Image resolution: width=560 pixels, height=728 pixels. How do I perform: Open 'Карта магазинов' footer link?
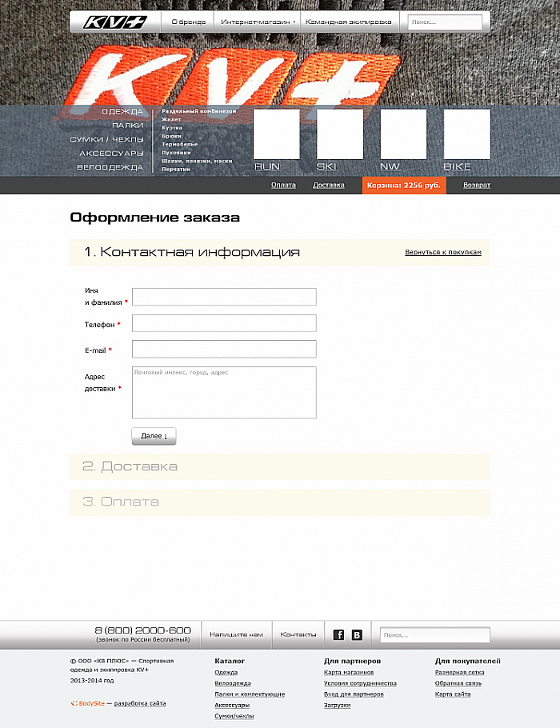(x=349, y=672)
